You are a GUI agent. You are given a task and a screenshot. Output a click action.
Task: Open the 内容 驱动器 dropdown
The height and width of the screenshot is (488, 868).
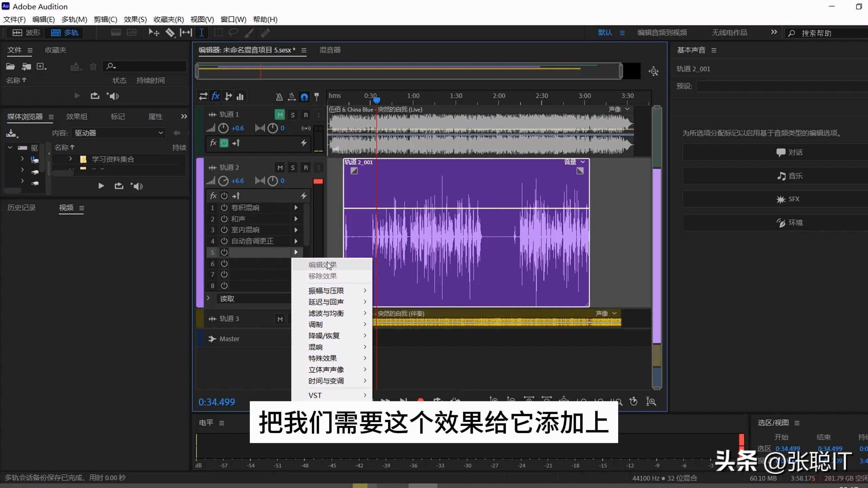click(119, 133)
